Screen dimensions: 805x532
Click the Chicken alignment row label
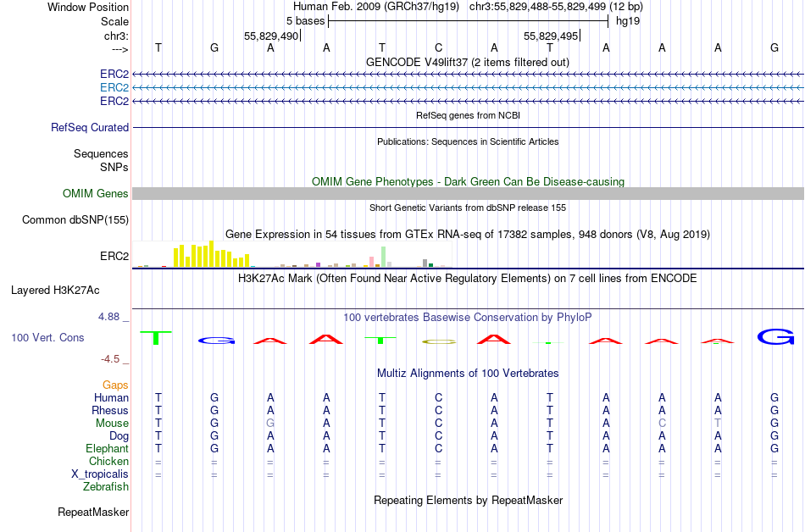(x=108, y=461)
